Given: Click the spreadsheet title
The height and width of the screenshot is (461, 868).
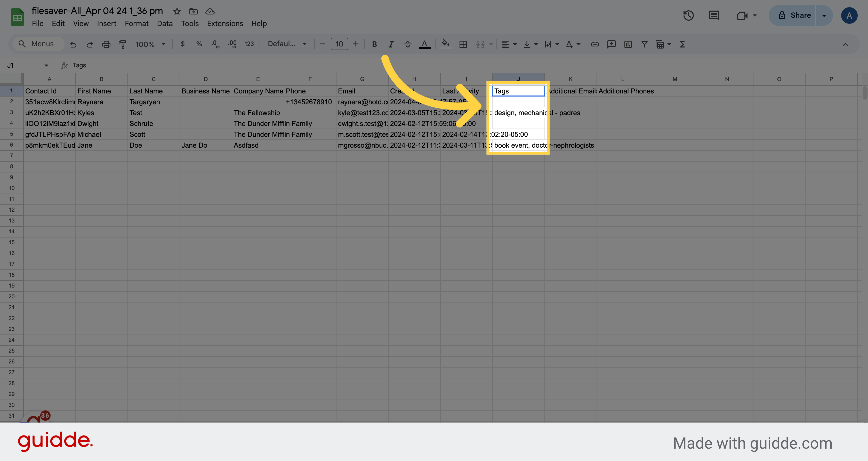Looking at the screenshot, I should [97, 11].
